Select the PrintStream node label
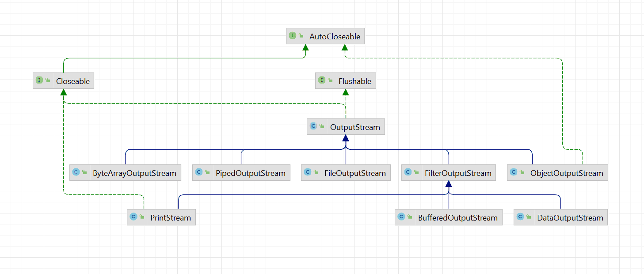Image resolution: width=644 pixels, height=274 pixels. pos(170,218)
